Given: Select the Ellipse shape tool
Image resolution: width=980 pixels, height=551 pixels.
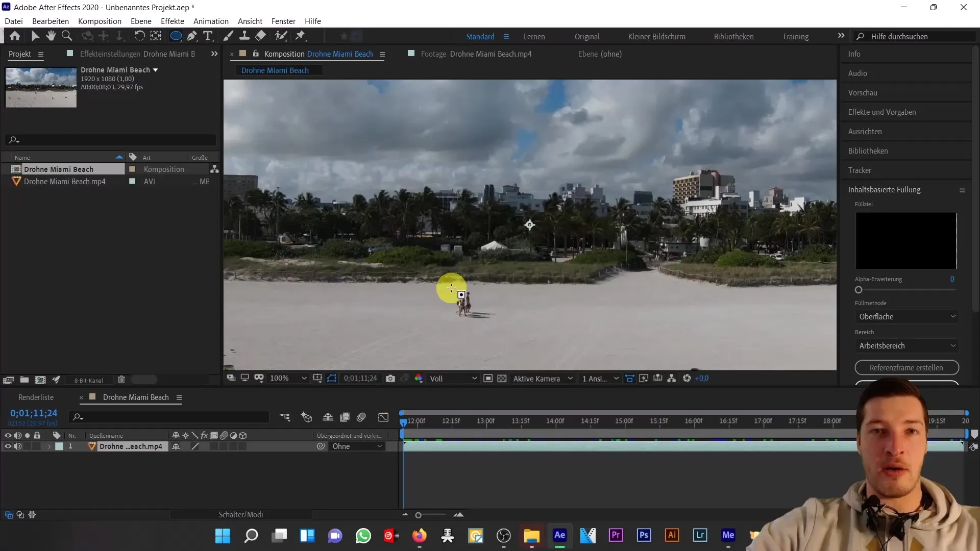Looking at the screenshot, I should point(175,36).
